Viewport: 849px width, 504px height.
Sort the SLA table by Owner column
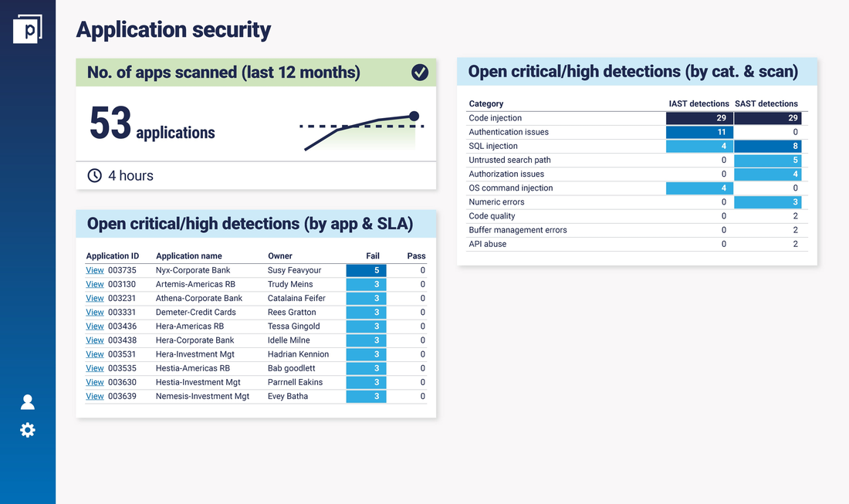tap(279, 255)
